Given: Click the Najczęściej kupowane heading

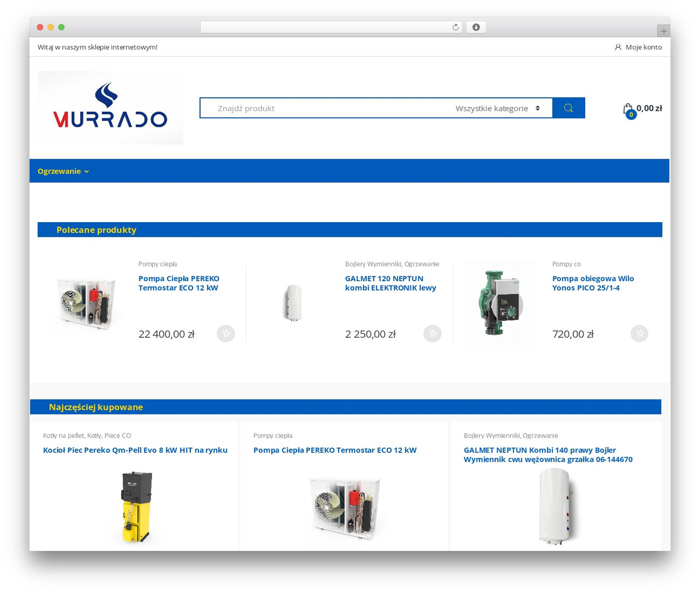Looking at the screenshot, I should click(x=96, y=407).
